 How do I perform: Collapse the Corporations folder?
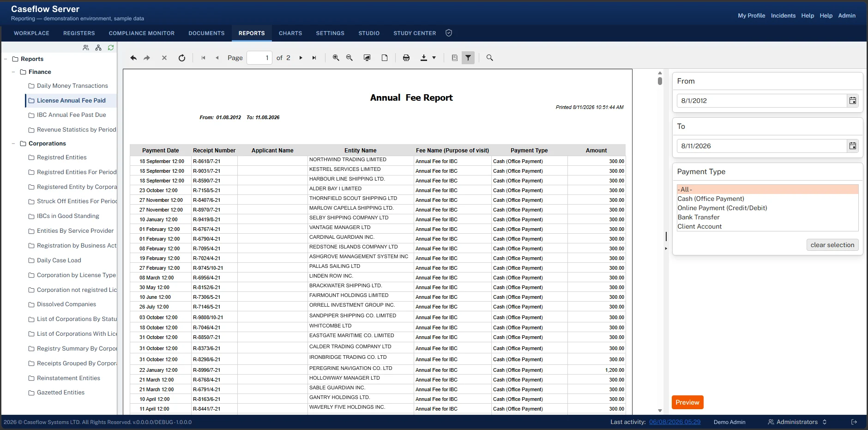click(x=13, y=144)
